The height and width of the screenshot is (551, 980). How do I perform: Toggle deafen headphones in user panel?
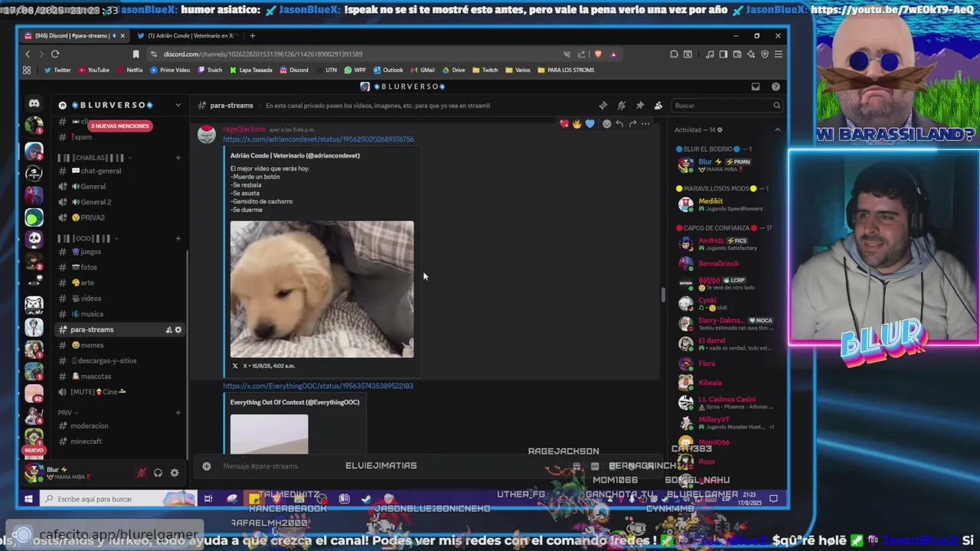pyautogui.click(x=158, y=473)
